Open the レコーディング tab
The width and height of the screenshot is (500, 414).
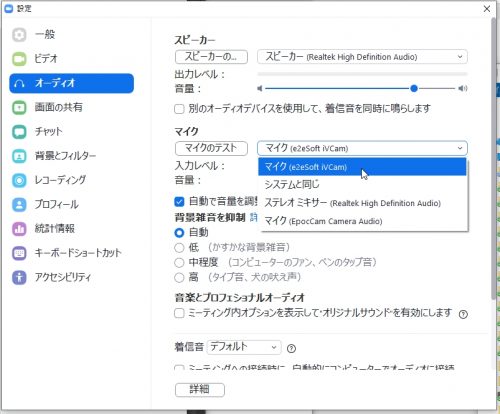click(x=72, y=180)
